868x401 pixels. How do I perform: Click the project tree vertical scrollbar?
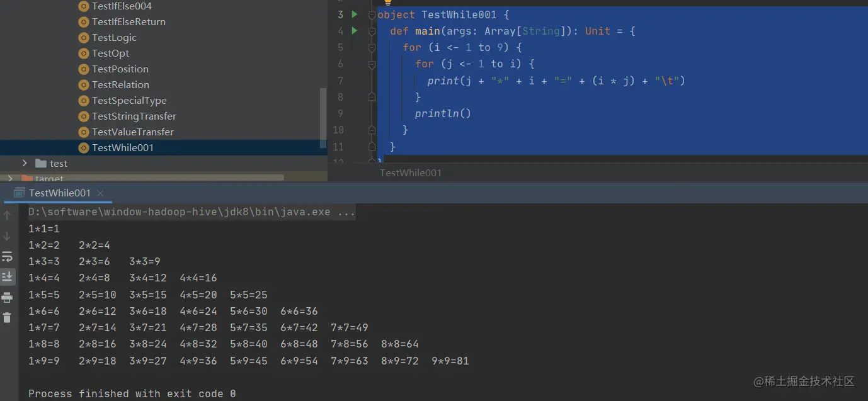coord(323,118)
